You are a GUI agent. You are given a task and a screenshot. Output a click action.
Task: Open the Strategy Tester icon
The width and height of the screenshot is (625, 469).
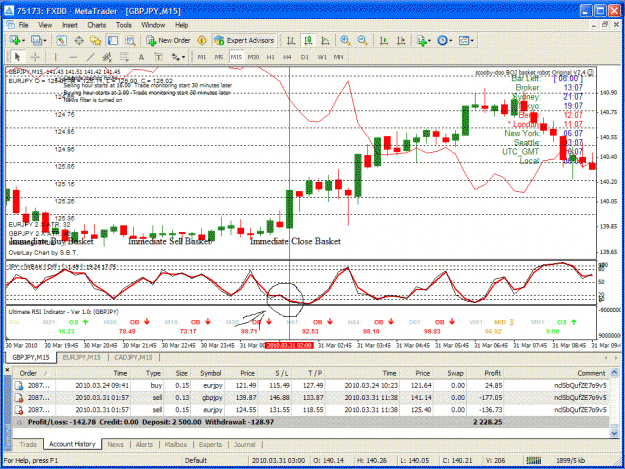pyautogui.click(x=130, y=40)
